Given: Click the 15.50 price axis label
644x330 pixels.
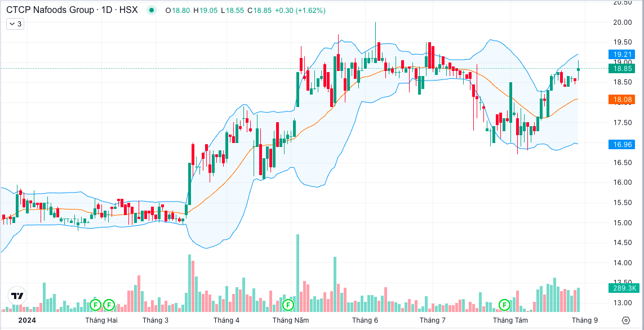Looking at the screenshot, I should tap(622, 203).
